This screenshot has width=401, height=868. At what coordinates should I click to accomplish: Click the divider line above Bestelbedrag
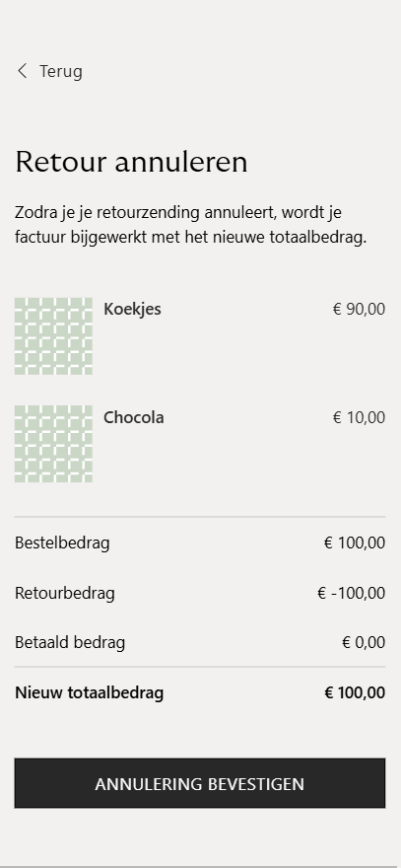coord(200,517)
